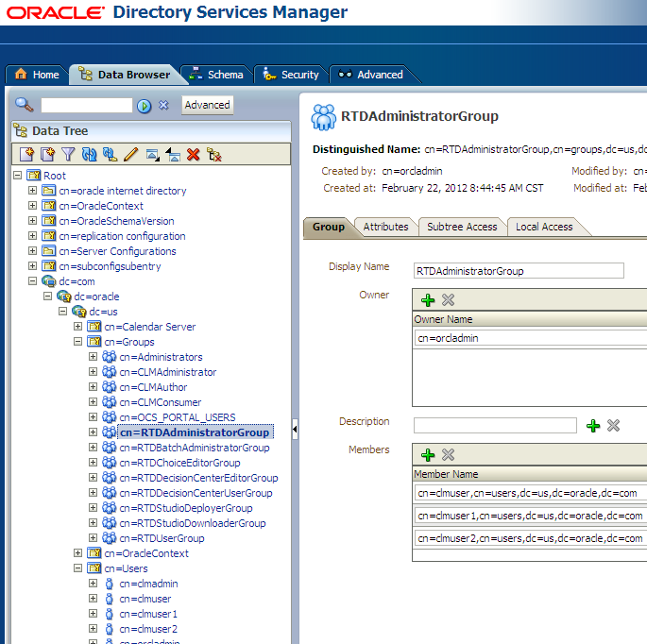Click the refresh subtree icon
The width and height of the screenshot is (647, 644).
tap(111, 155)
